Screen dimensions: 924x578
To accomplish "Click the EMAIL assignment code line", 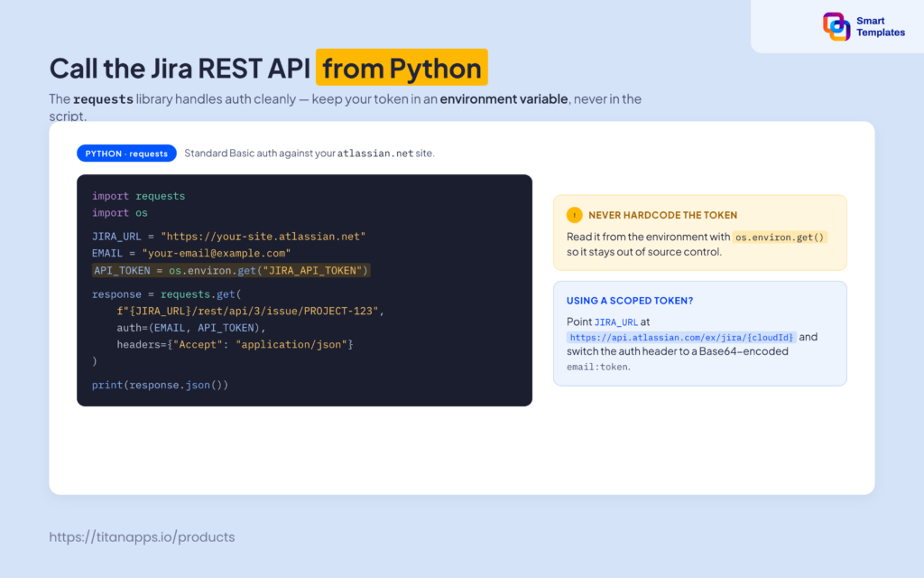I will [191, 253].
